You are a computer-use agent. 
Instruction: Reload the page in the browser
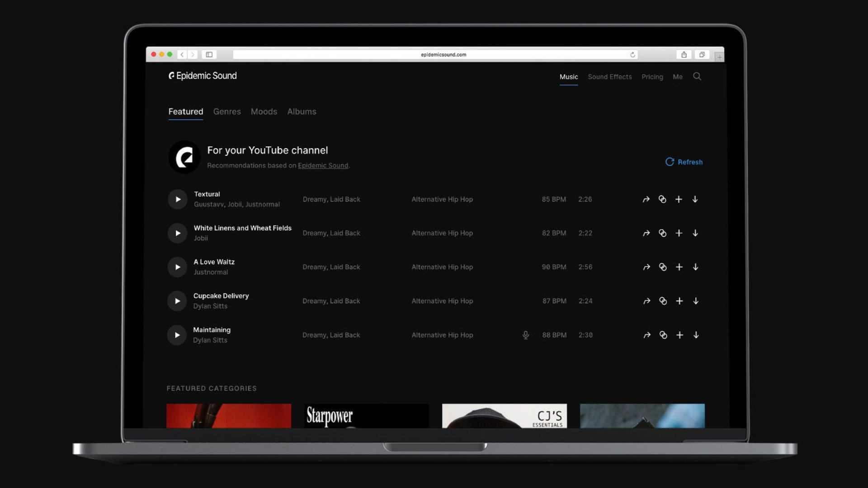coord(632,55)
